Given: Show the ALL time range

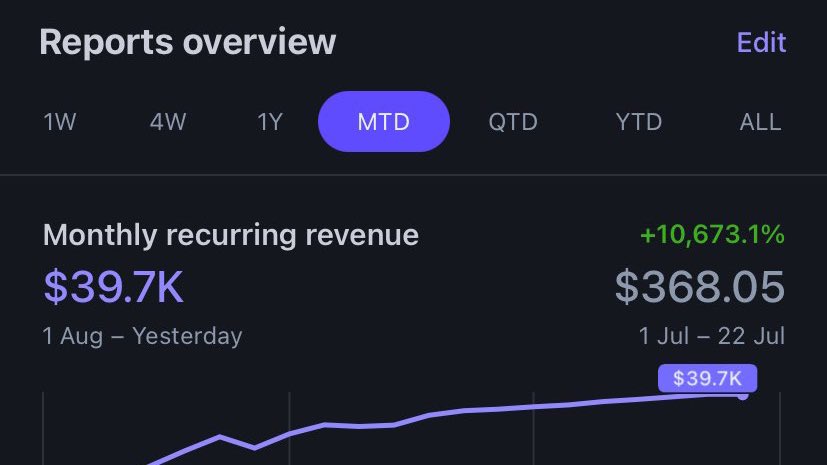Looking at the screenshot, I should (760, 122).
